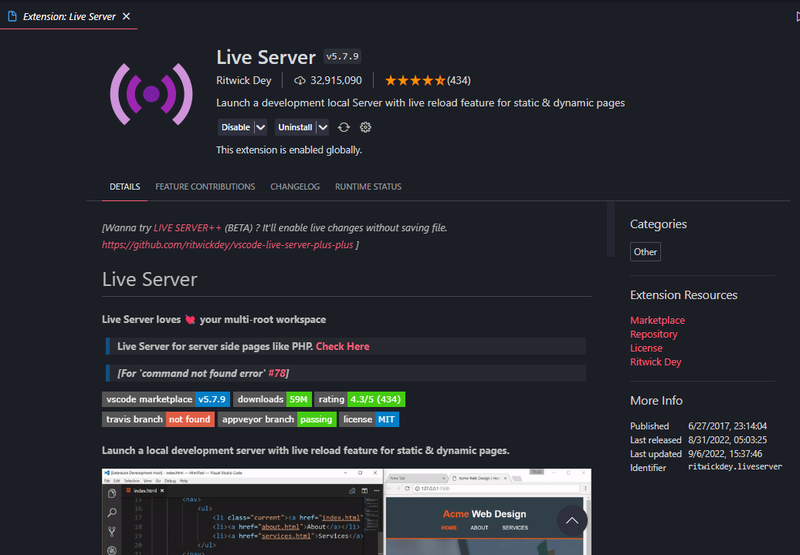Viewport: 800px width, 555px height.
Task: Open the CHANGELOG tab
Action: point(295,187)
